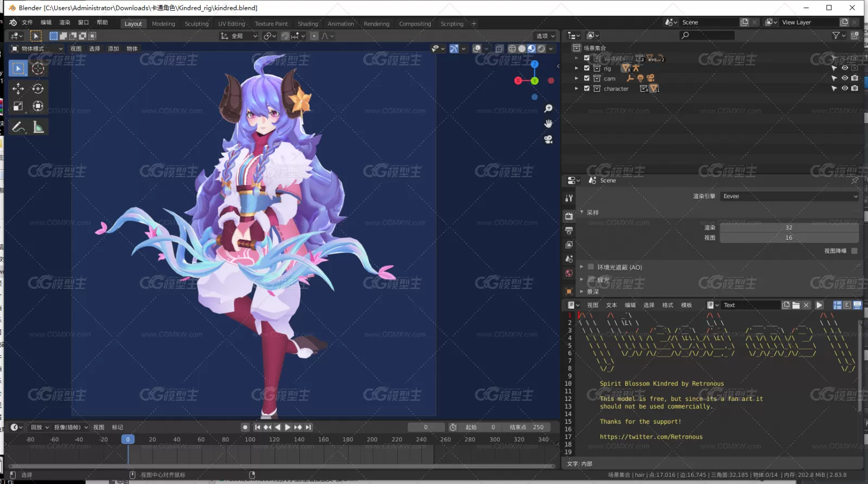Open the outliner filter dropdown
The width and height of the screenshot is (868, 484).
coord(839,35)
